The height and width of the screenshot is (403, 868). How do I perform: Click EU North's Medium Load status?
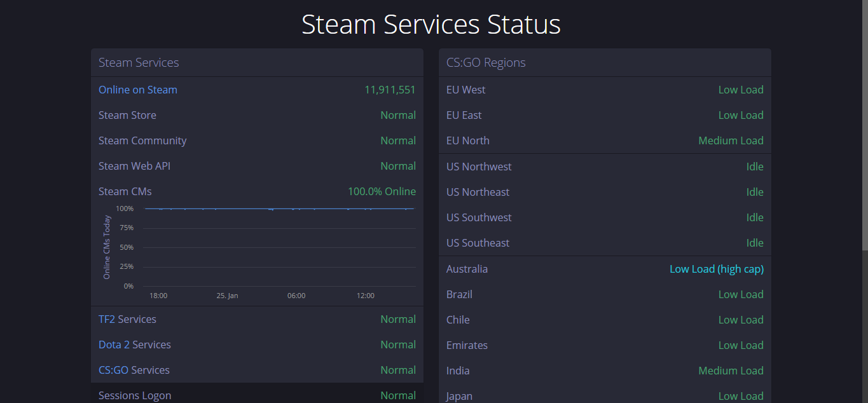731,140
